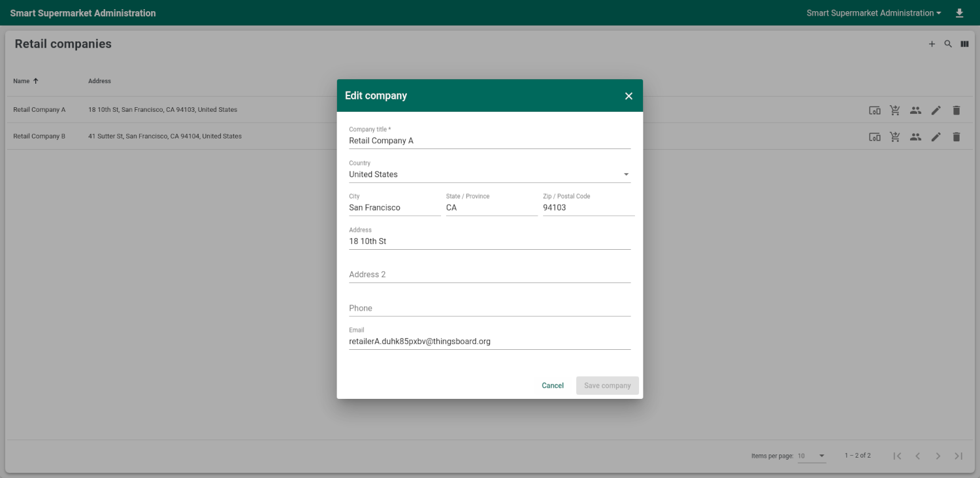
Task: Click the download icon in top bar
Action: pos(959,13)
